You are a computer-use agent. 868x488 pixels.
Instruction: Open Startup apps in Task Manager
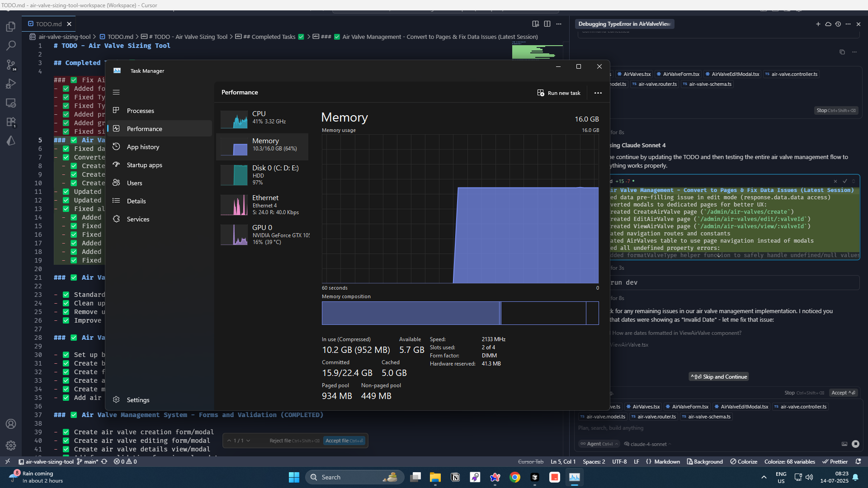(x=160, y=165)
